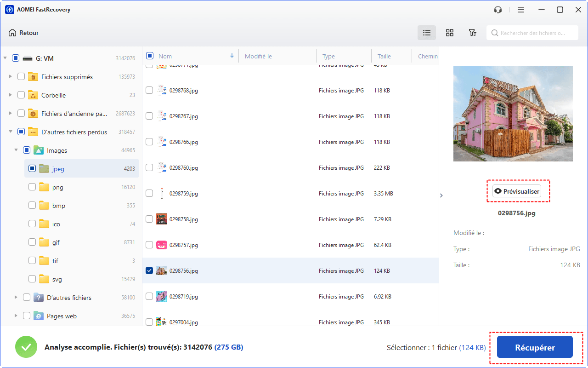Viewport: 588px width, 368px height.
Task: Switch to list view icon
Action: (427, 33)
